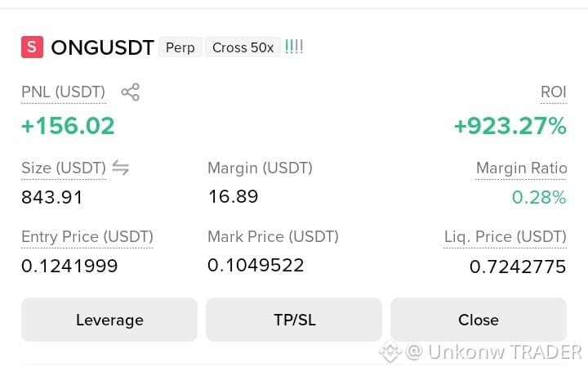Click the share PNL icon
Screen dimensions: 588x372
[x=130, y=92]
